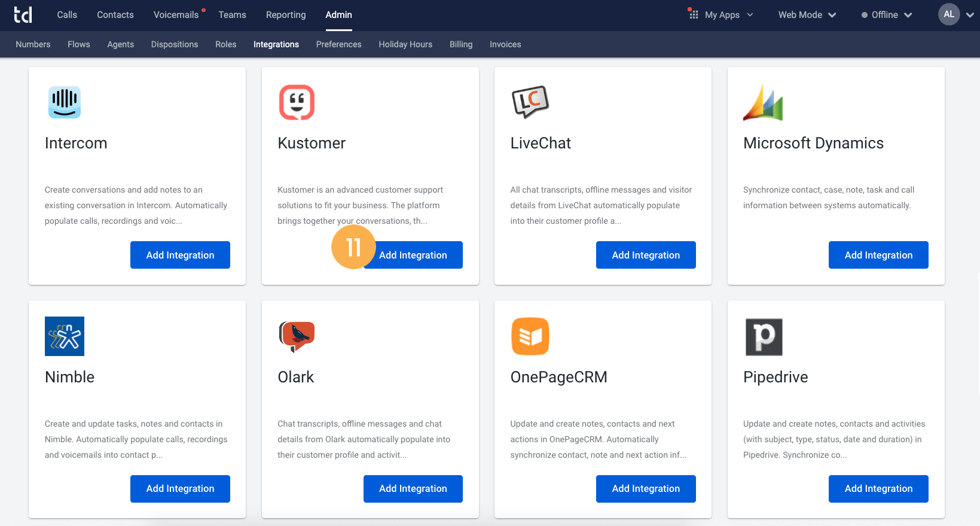Click the orange step 11 marker
Screen dimensions: 980x526
pos(353,247)
